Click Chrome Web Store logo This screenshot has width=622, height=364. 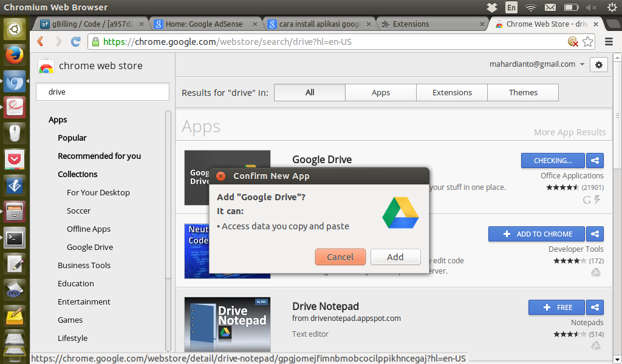(x=46, y=66)
